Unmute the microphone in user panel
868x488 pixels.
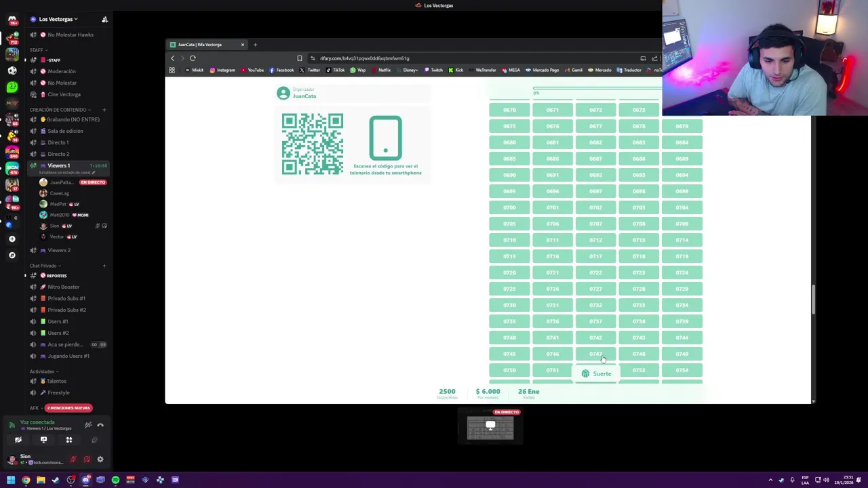point(73,460)
